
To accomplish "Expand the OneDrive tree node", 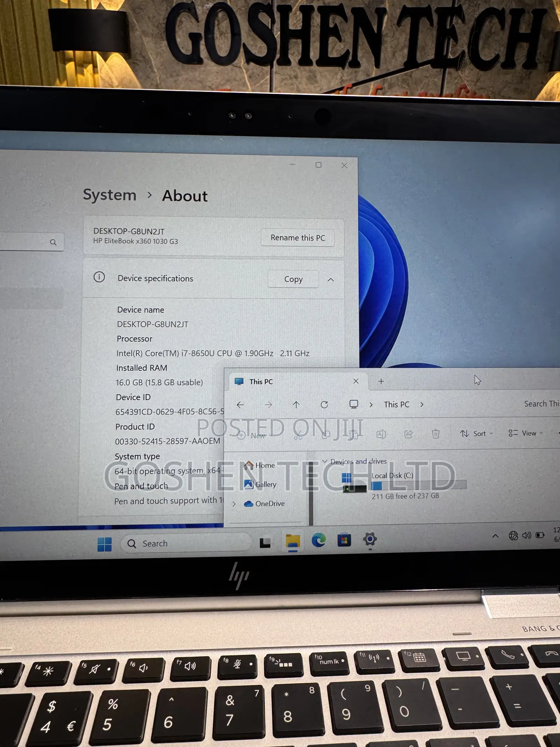I will [234, 504].
